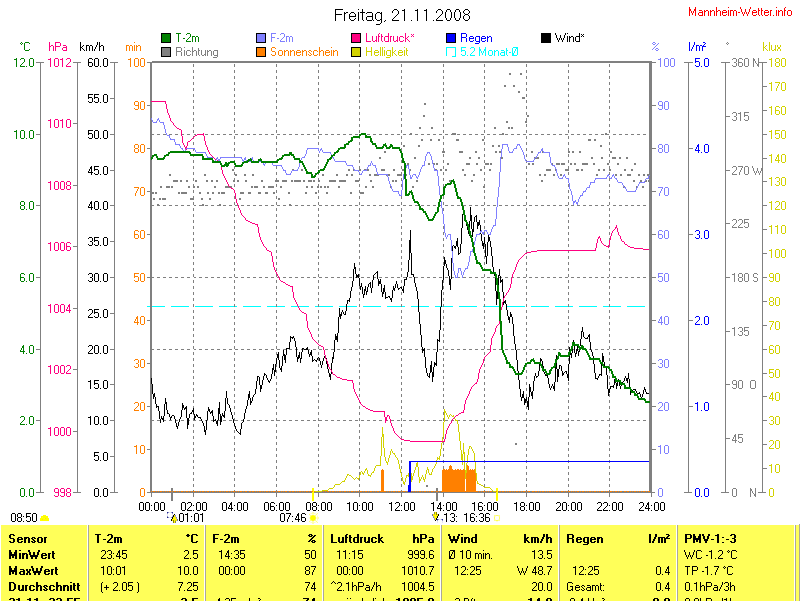Viewport: 800px width, 601px height.
Task: Select the Richtung legend label
Action: click(x=196, y=52)
